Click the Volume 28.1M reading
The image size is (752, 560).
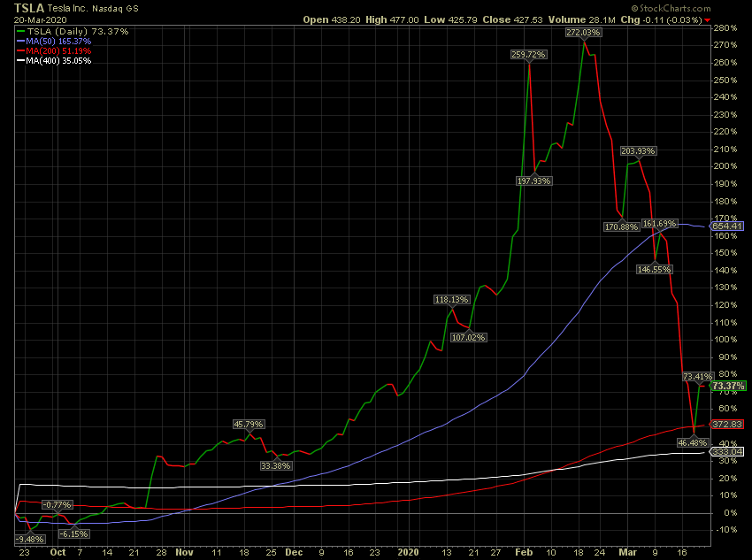point(582,19)
